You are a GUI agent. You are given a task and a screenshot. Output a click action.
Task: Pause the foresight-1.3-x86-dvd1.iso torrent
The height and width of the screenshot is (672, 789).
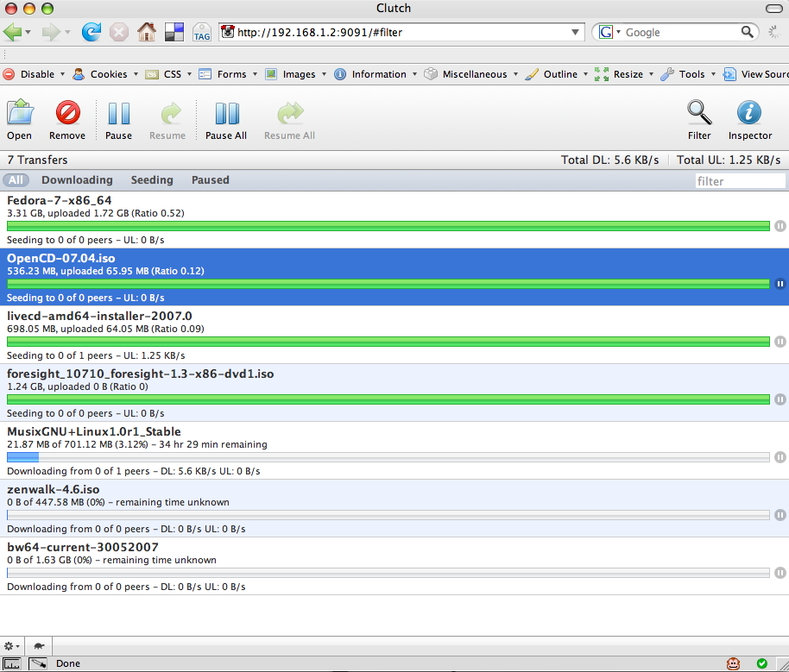780,399
